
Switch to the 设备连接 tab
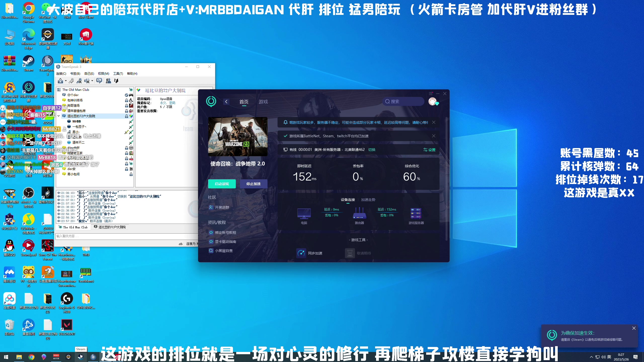[348, 200]
